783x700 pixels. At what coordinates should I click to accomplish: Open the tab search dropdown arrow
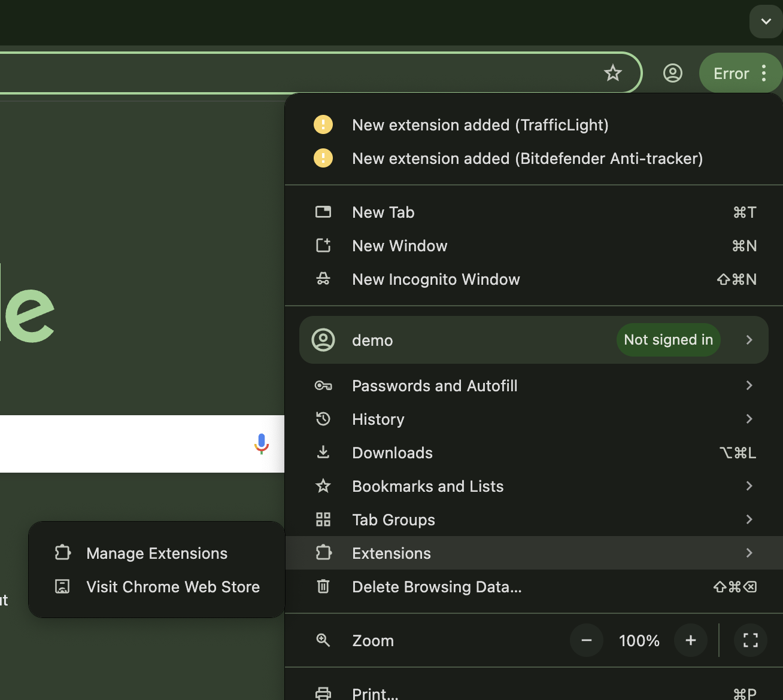click(x=766, y=22)
